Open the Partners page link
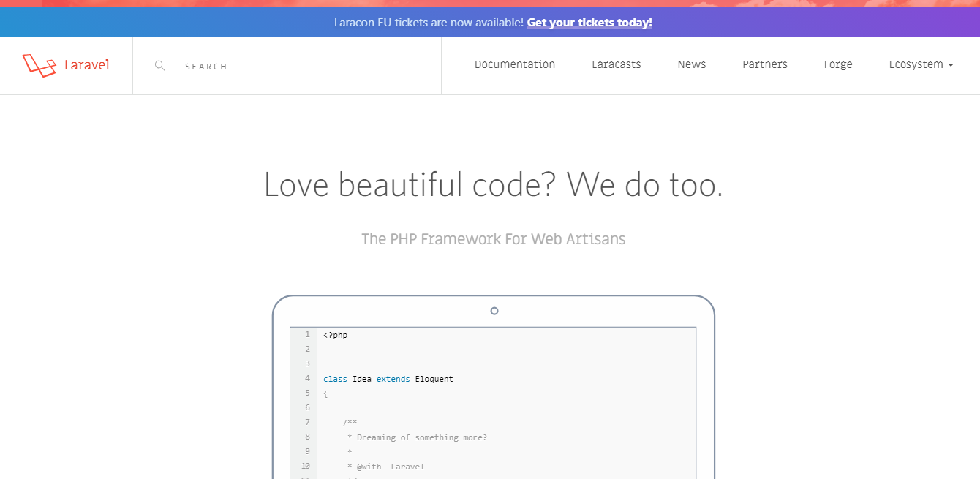This screenshot has width=980, height=479. (764, 64)
